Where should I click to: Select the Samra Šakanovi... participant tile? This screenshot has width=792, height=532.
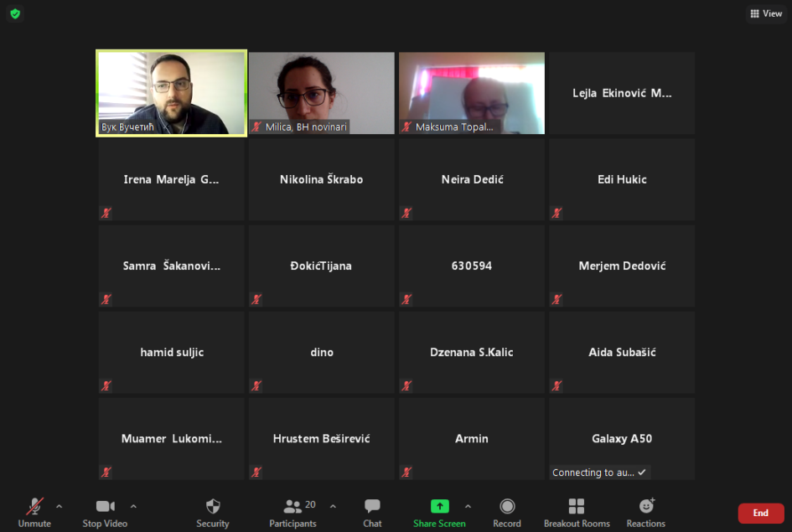(x=171, y=266)
